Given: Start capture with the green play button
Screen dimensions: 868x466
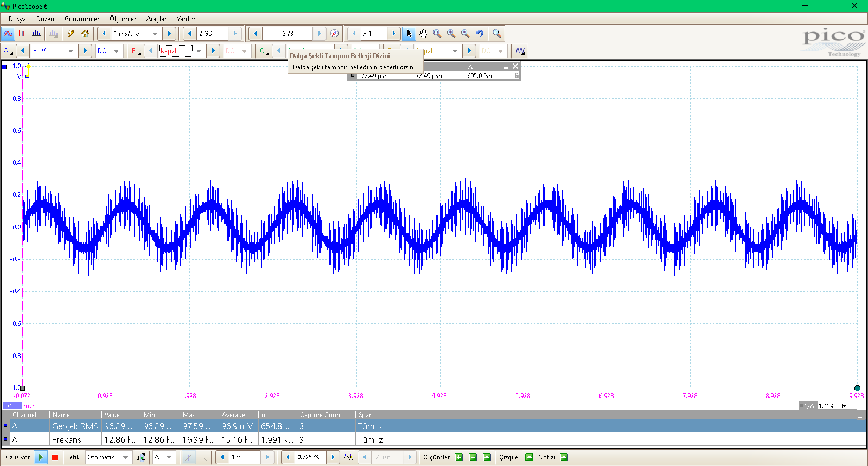Looking at the screenshot, I should [41, 457].
